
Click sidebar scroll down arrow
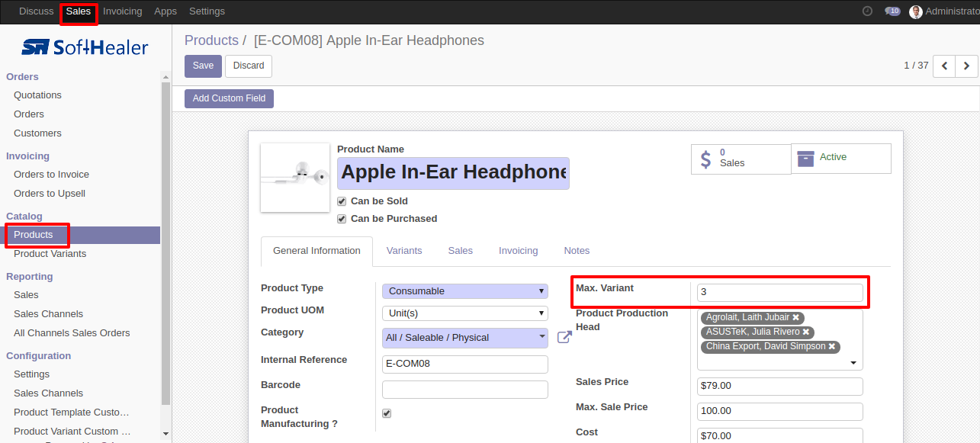(165, 434)
